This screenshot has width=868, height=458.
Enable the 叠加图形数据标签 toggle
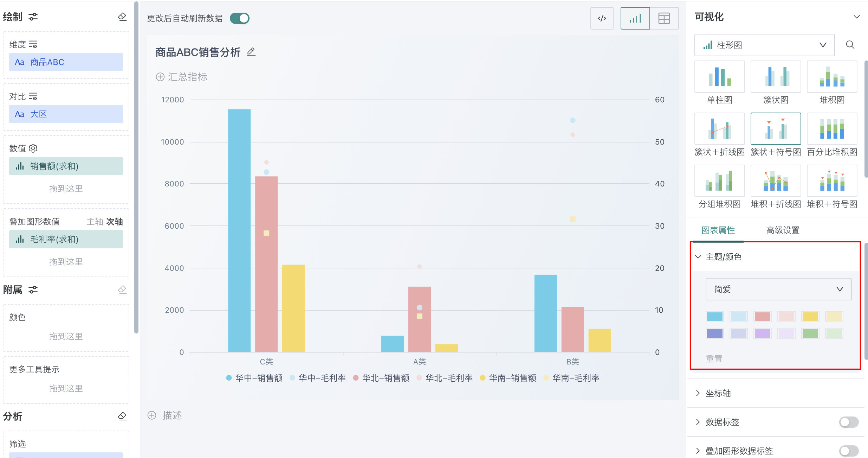point(848,451)
